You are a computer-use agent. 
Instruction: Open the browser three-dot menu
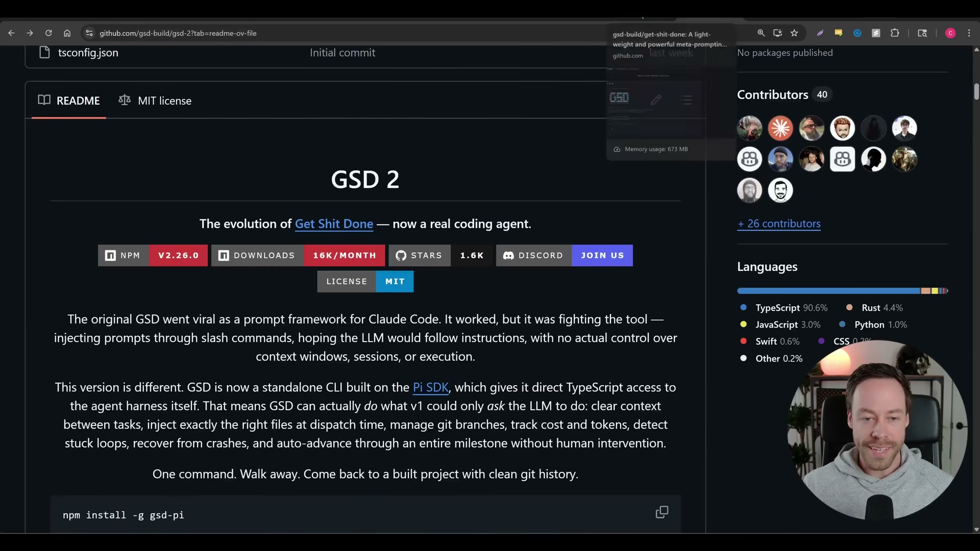click(x=969, y=33)
